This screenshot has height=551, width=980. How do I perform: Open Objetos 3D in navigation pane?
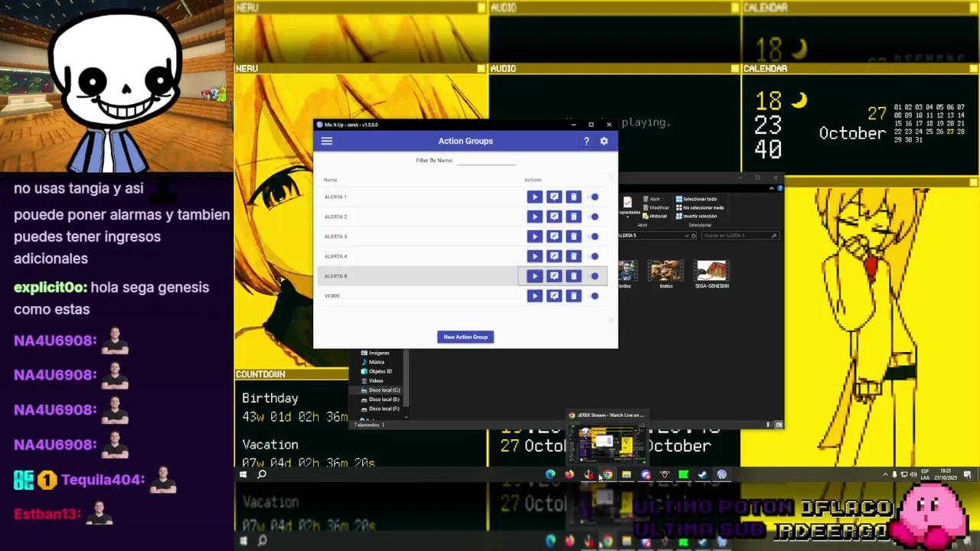(x=376, y=371)
